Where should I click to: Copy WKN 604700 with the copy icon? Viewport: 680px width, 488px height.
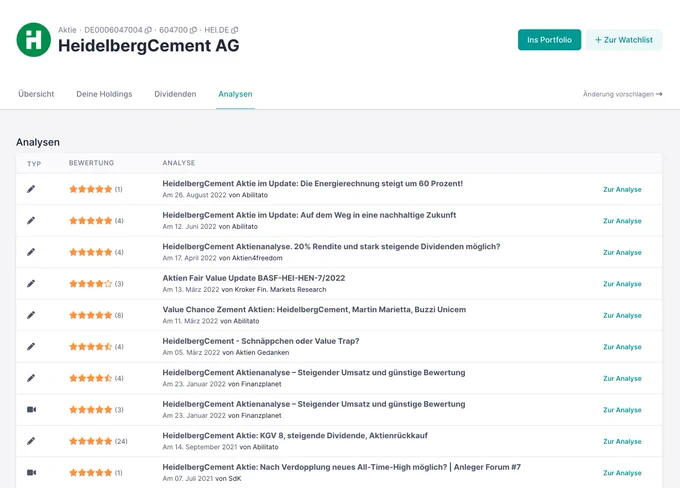193,30
